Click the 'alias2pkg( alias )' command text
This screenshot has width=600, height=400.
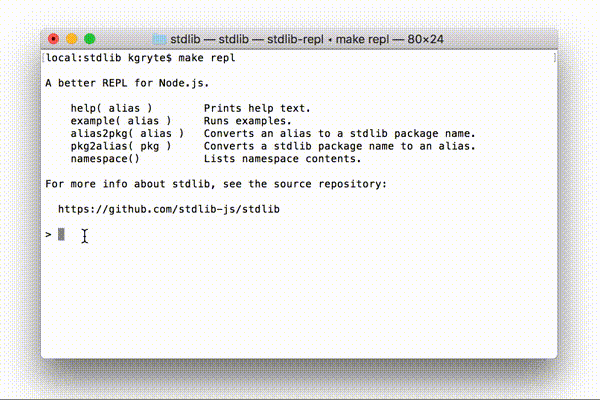[x=127, y=134]
